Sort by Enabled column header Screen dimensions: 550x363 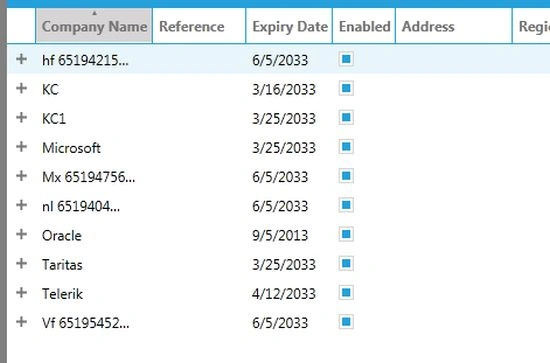(364, 26)
